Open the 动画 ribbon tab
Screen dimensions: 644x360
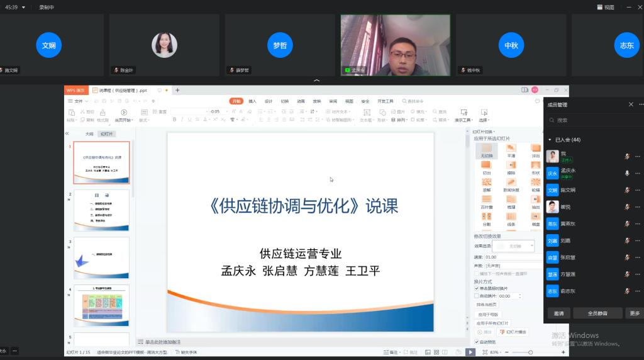301,101
